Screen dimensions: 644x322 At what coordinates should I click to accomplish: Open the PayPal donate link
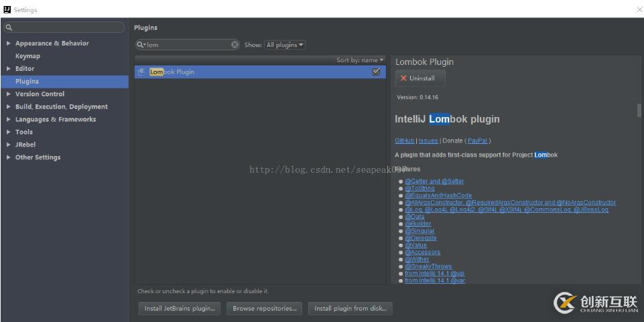point(477,141)
